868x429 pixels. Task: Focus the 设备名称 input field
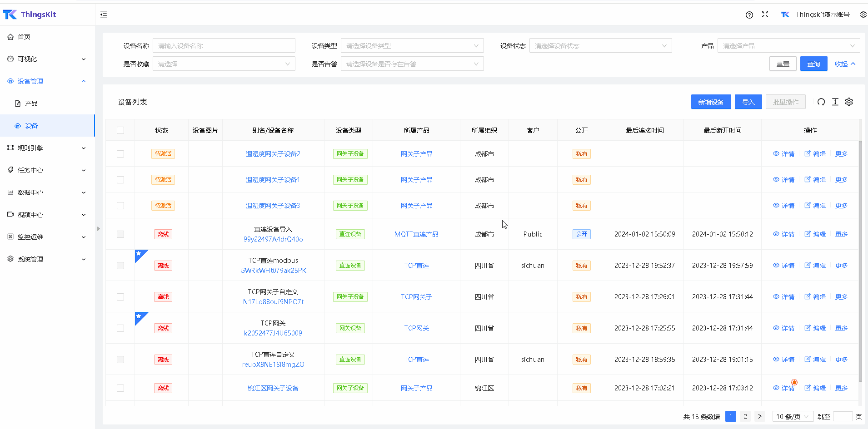point(224,46)
